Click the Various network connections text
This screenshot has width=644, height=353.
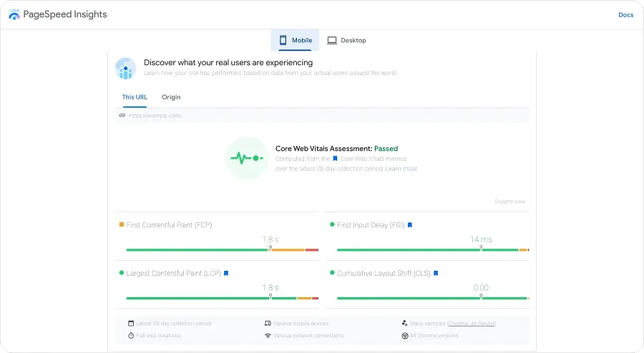pos(308,335)
